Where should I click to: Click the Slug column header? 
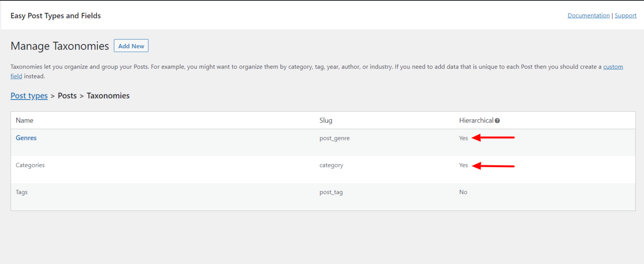tap(326, 120)
